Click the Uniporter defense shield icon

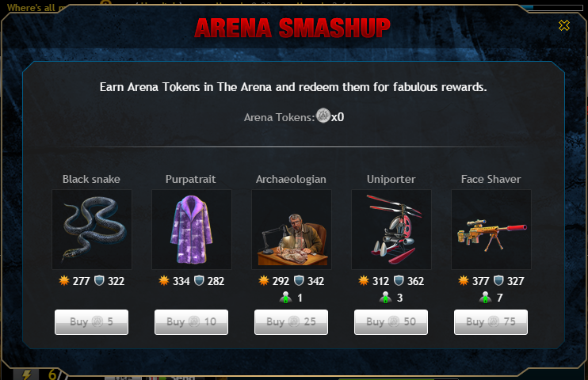(x=399, y=280)
